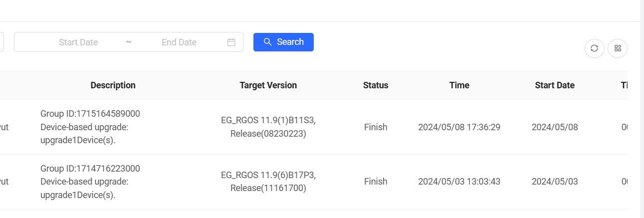Click the 2024/05/03 13:03:43 time cell

click(x=459, y=182)
